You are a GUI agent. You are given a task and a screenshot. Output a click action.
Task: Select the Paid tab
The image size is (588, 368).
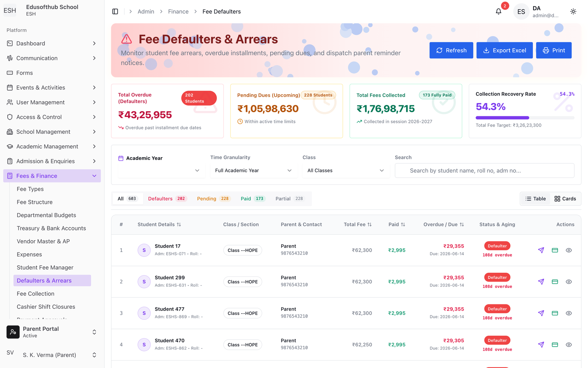[x=252, y=199]
